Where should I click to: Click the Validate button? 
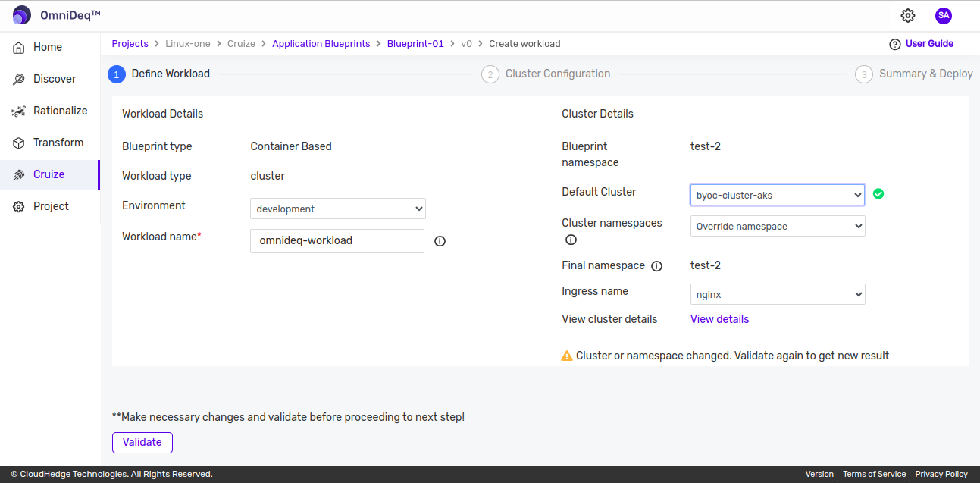(142, 442)
